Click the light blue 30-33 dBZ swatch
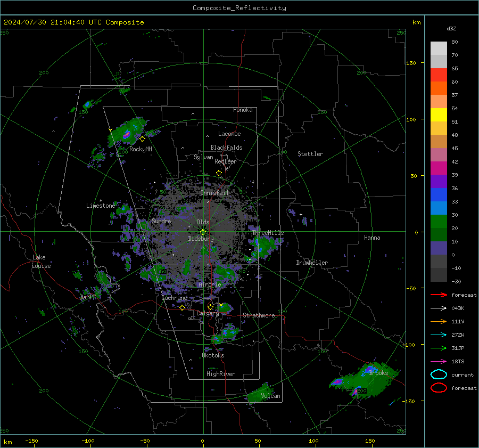The image size is (479, 448). pos(439,208)
